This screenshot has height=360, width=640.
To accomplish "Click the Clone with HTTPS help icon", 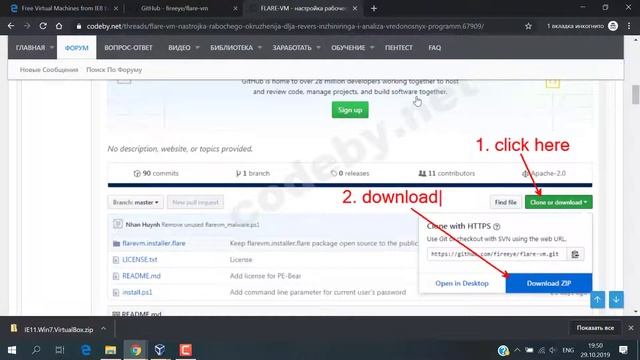I will point(496,227).
